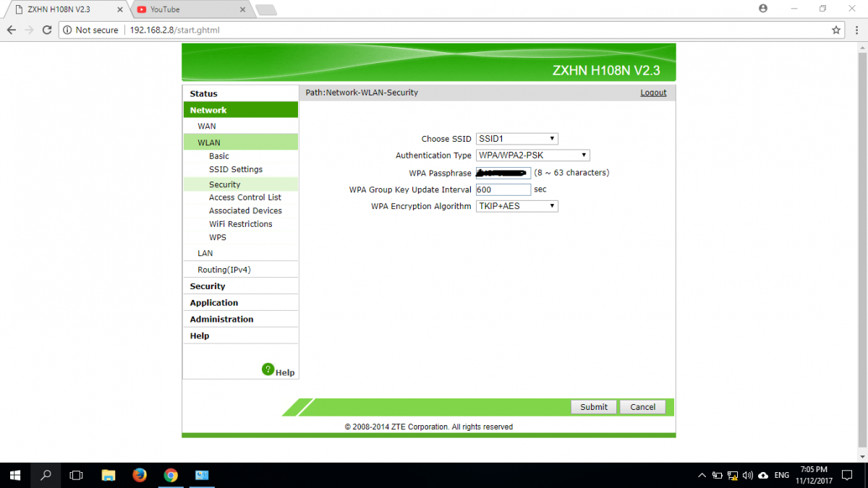868x488 pixels.
Task: Reload the router page
Action: [x=47, y=30]
